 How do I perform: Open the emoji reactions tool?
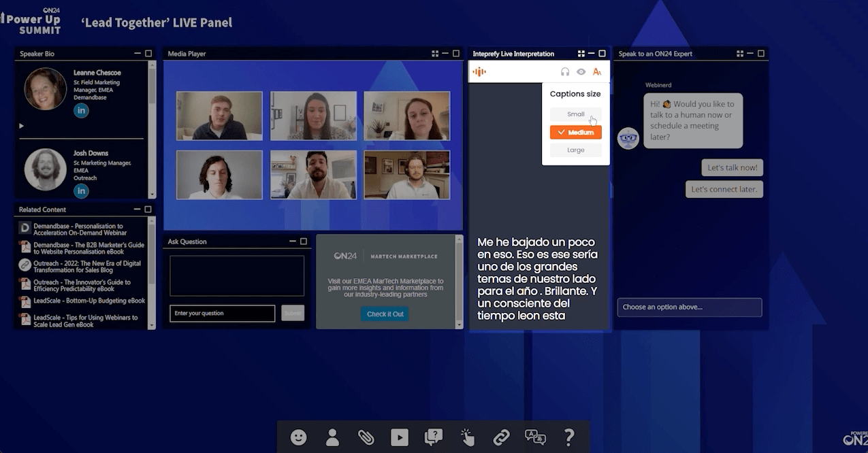[298, 437]
